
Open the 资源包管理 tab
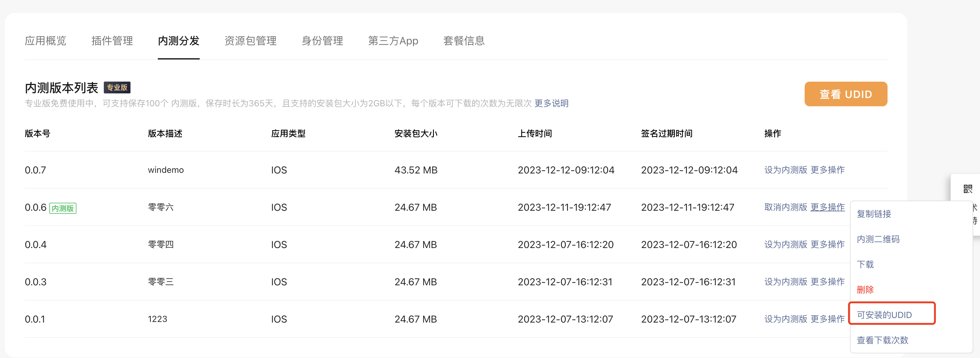[250, 41]
